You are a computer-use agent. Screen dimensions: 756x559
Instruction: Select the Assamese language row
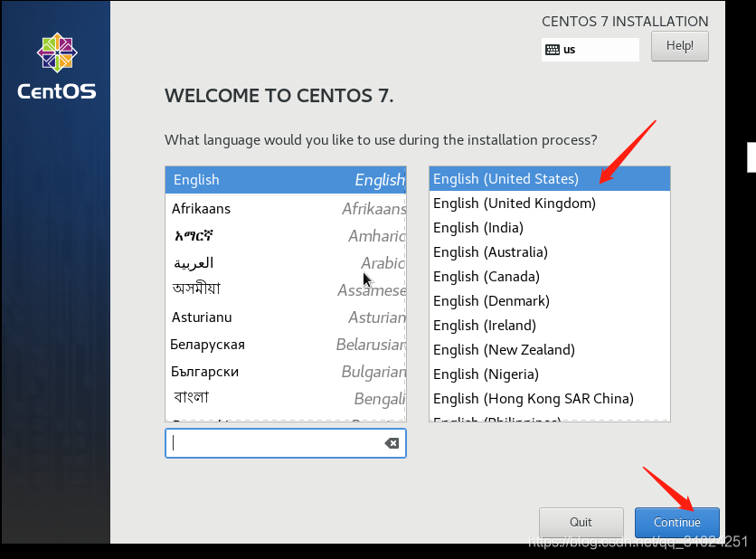[286, 289]
